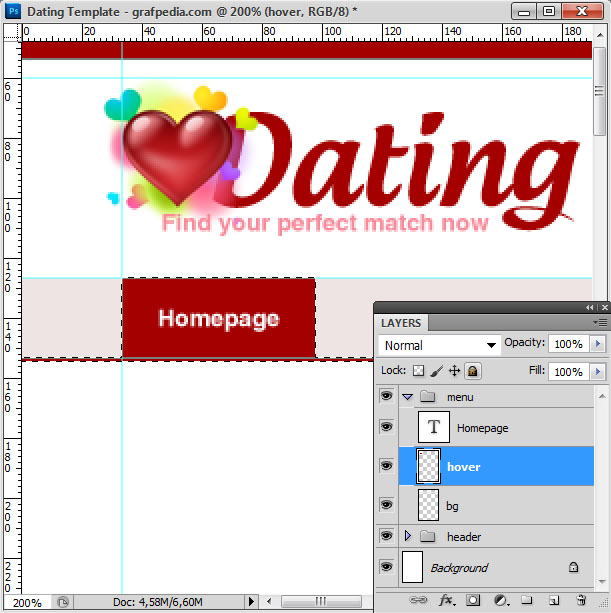
Task: Select the Homepage text layer
Action: tap(496, 427)
